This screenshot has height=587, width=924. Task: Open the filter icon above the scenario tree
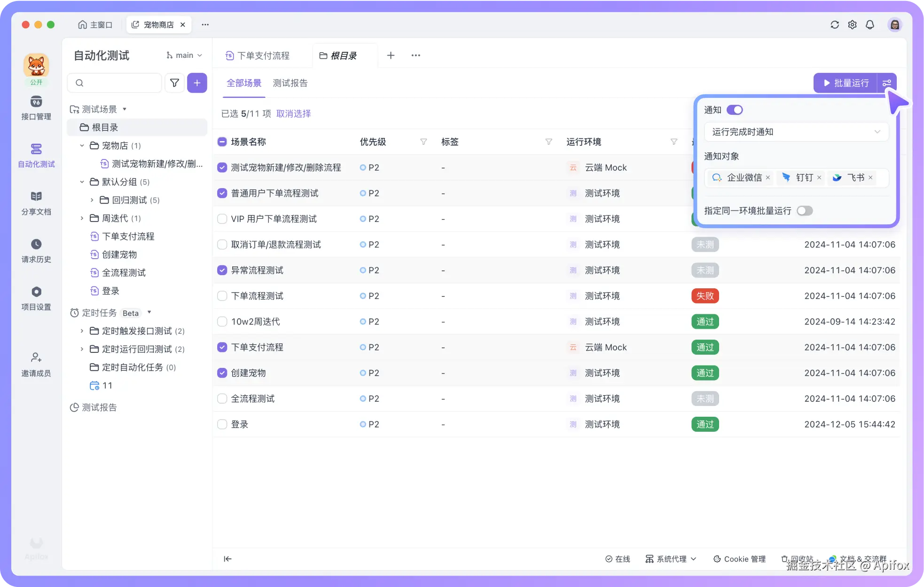pos(174,83)
